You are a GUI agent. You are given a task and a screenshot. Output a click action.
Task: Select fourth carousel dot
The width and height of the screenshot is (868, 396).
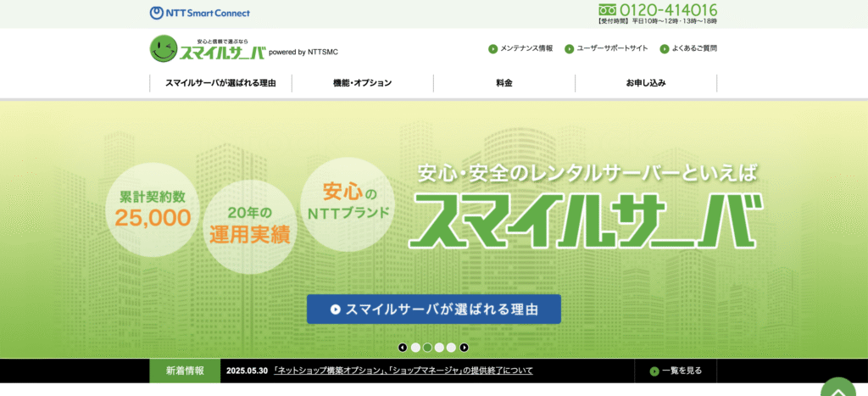[x=451, y=348]
